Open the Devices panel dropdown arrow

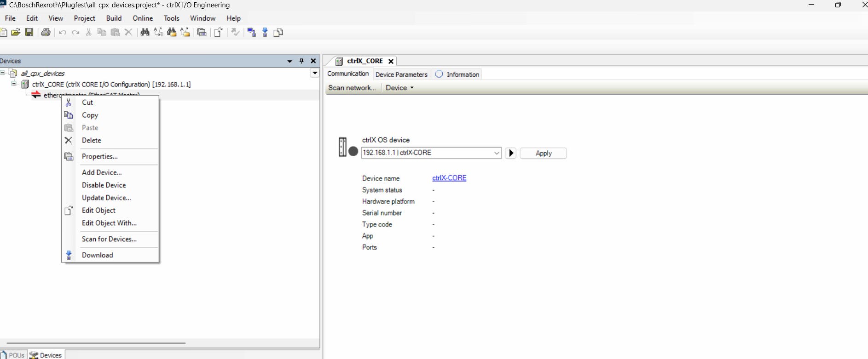[289, 61]
